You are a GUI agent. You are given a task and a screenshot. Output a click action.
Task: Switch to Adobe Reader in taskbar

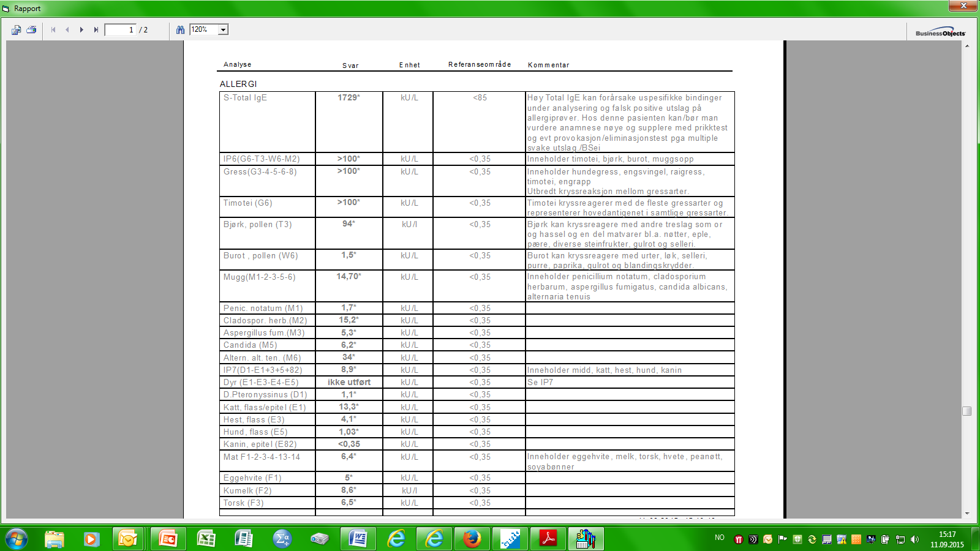click(548, 539)
